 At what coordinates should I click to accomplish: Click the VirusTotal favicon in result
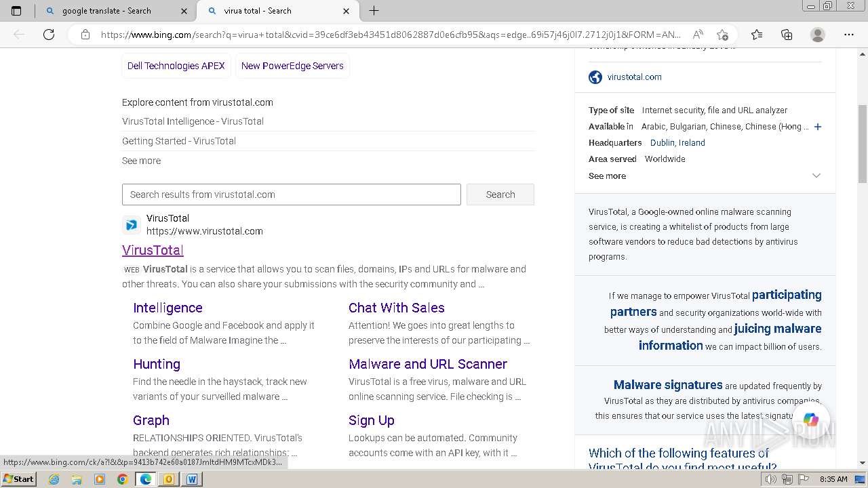click(x=131, y=224)
